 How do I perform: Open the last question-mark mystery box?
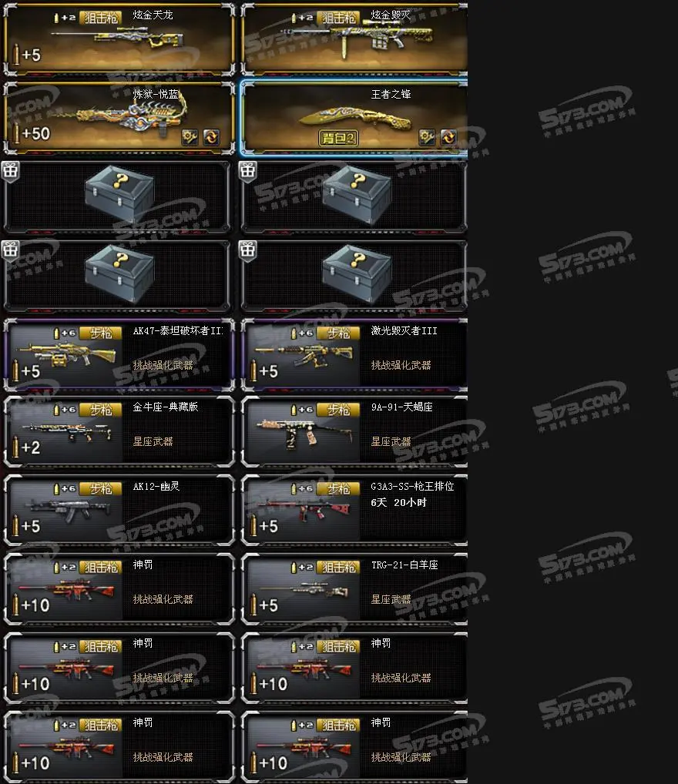pos(354,276)
